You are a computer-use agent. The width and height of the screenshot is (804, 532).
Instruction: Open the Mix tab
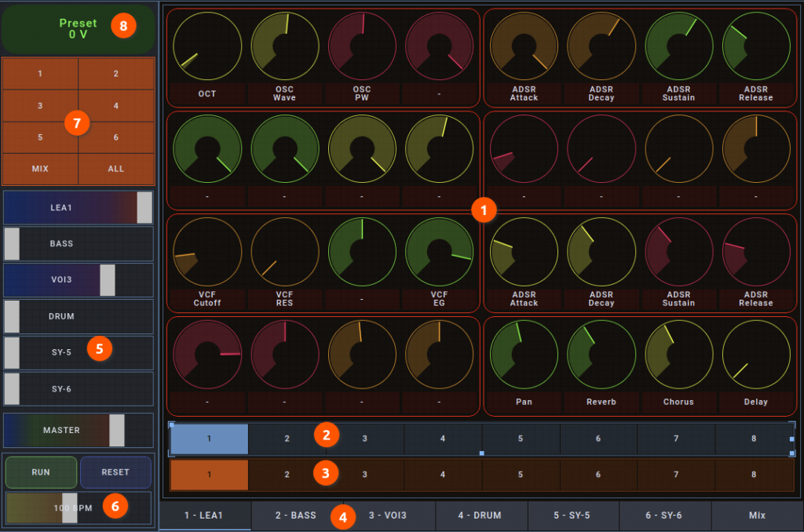(x=758, y=516)
